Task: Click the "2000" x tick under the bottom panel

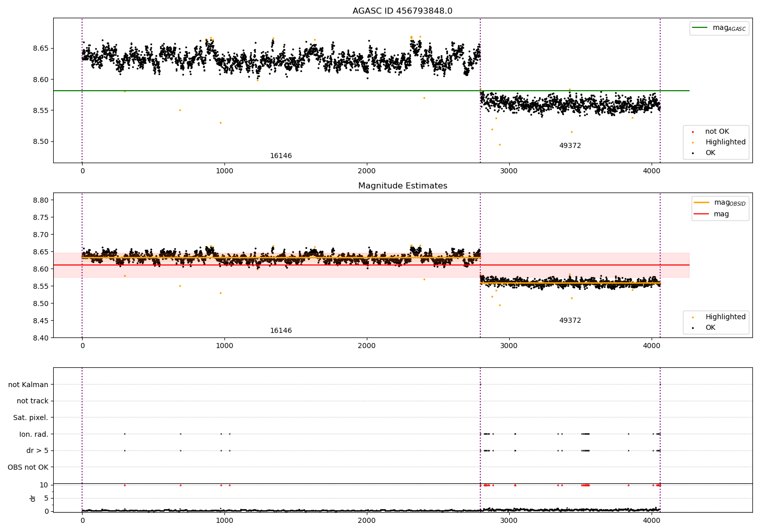Action: (367, 521)
